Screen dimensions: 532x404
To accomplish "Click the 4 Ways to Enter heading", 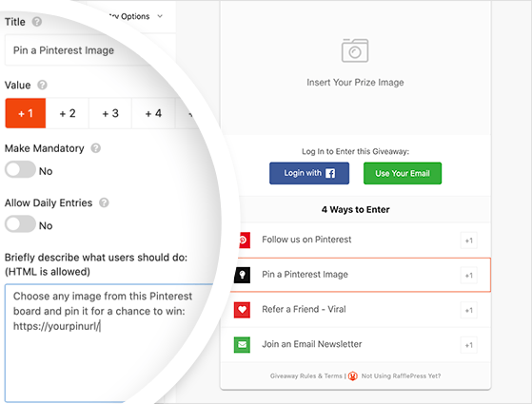I will [x=356, y=209].
